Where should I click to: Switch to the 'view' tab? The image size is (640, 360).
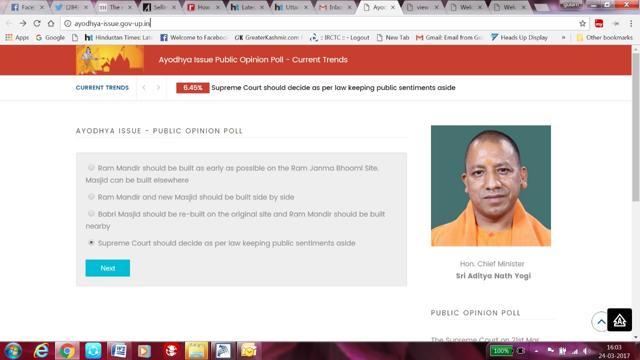(423, 7)
